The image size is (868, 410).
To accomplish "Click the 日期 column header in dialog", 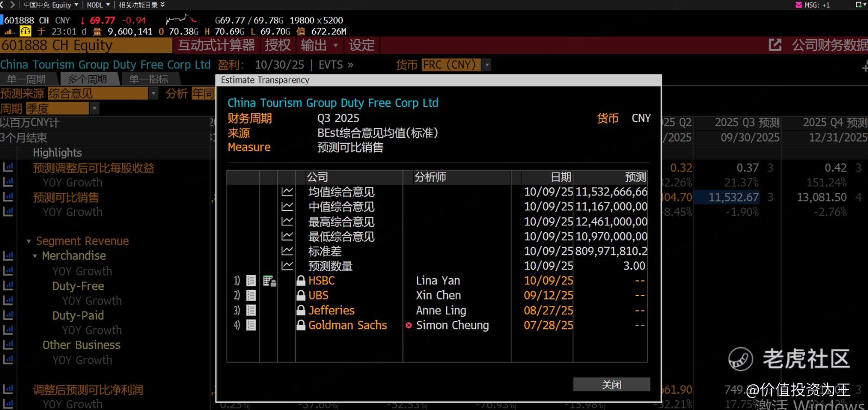I will tap(561, 177).
